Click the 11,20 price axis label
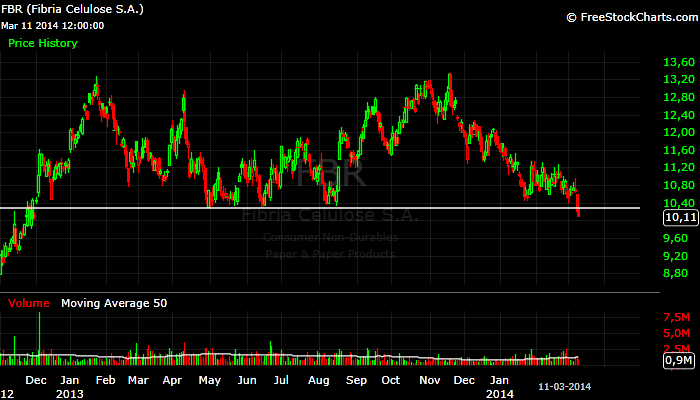 [679, 167]
